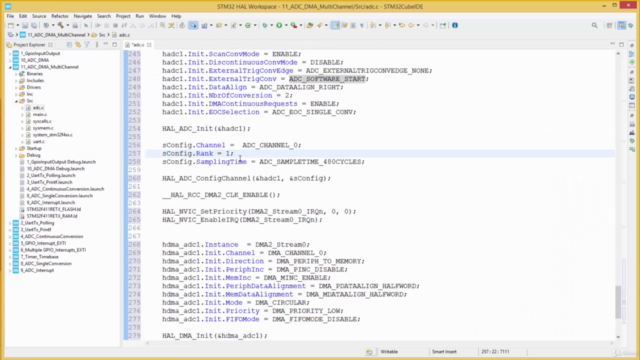Open the Help menu

pyautogui.click(x=176, y=16)
